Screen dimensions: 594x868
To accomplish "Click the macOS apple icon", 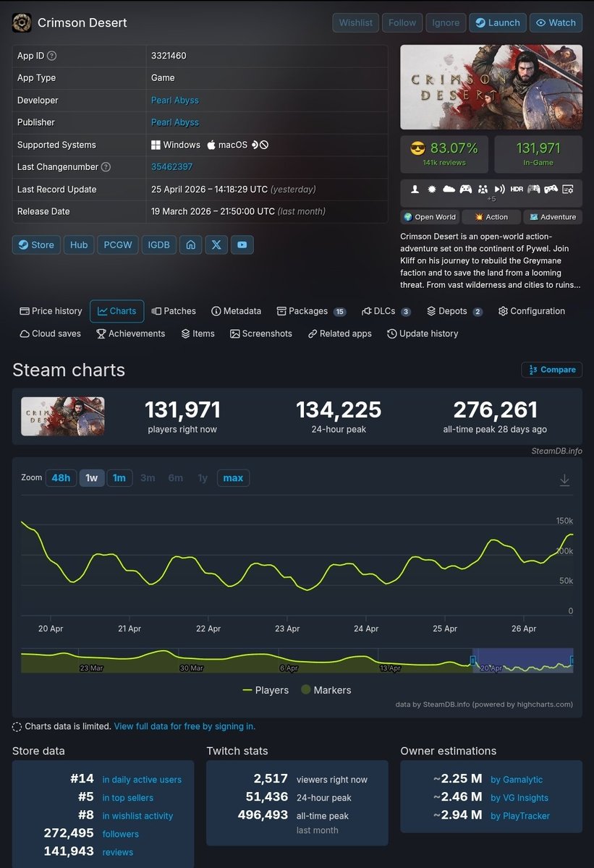I will [x=211, y=145].
